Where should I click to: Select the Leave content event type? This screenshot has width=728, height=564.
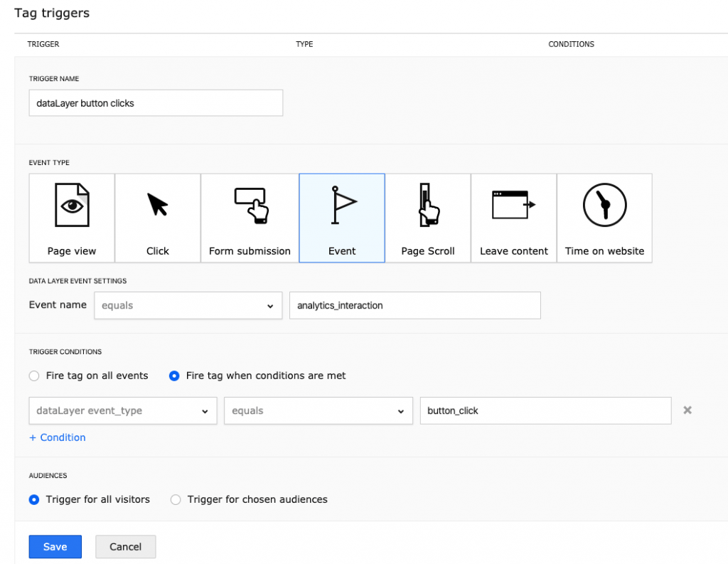[513, 217]
